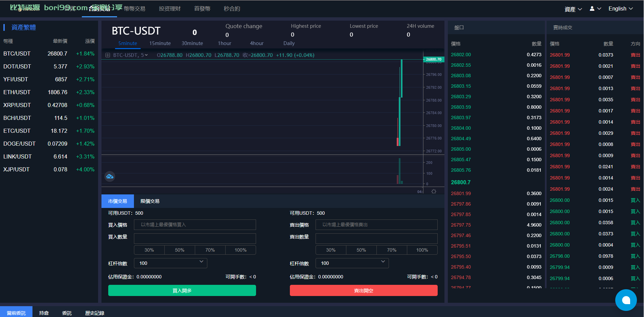Viewport: 644px width, 317px height.
Task: Click order book bid price 26797.86
Action: click(461, 204)
